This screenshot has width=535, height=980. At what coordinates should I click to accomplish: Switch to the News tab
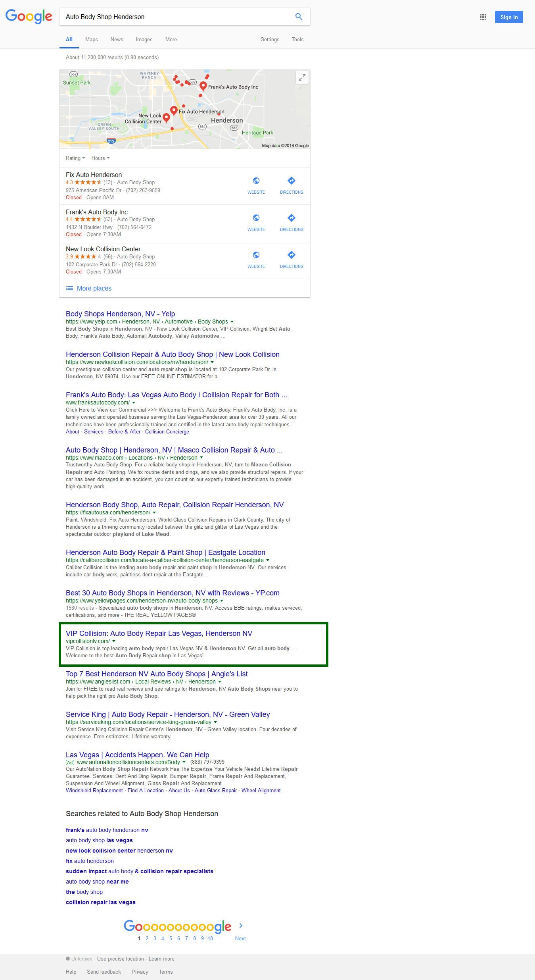(x=117, y=39)
